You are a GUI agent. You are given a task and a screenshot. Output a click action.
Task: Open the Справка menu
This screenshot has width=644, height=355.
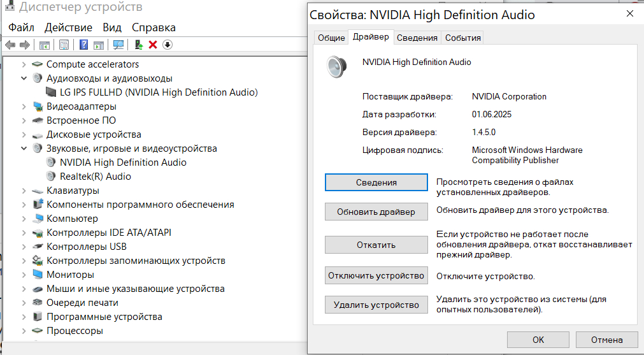click(x=154, y=27)
